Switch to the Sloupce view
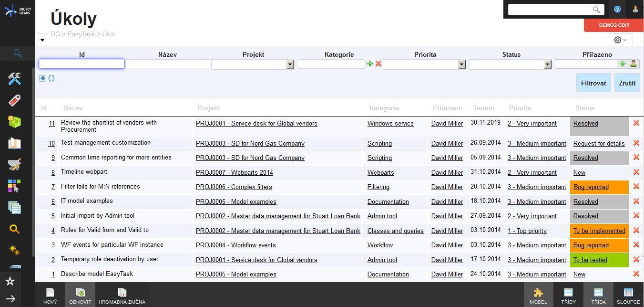The image size is (644, 307). 628,296
